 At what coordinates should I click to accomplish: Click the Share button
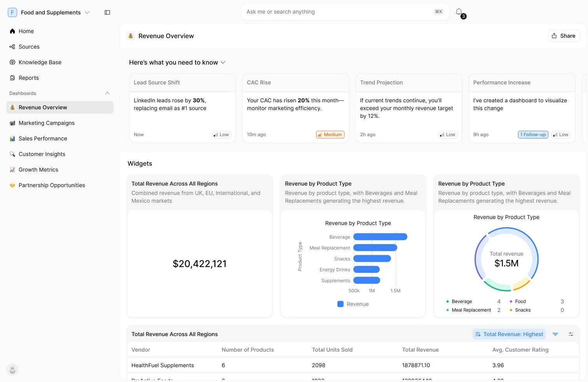tap(564, 36)
